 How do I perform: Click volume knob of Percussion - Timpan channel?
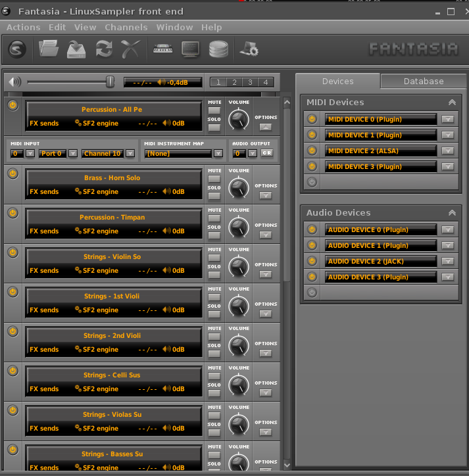239,227
